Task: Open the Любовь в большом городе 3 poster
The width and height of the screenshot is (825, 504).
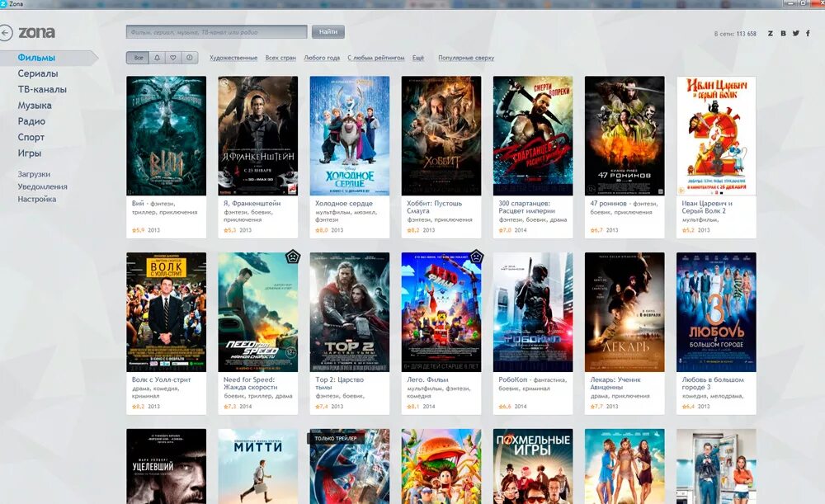Action: click(x=716, y=312)
